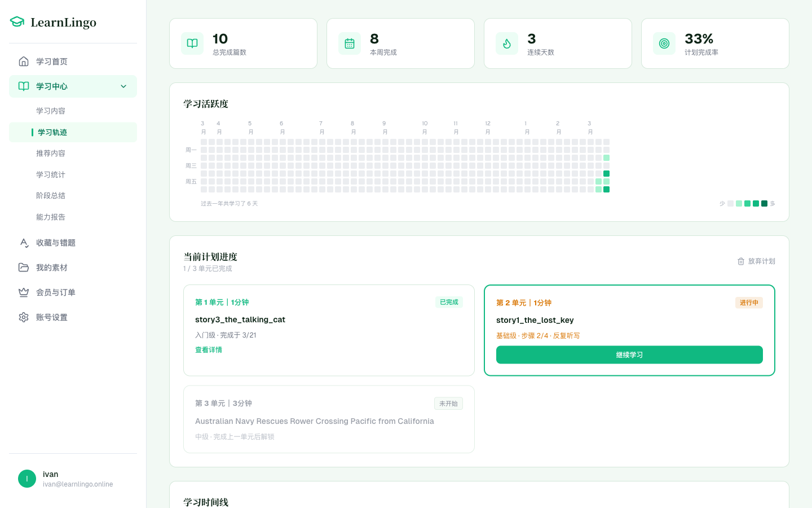Click the darkest green activity legend swatch
The width and height of the screenshot is (812, 508).
tap(764, 204)
